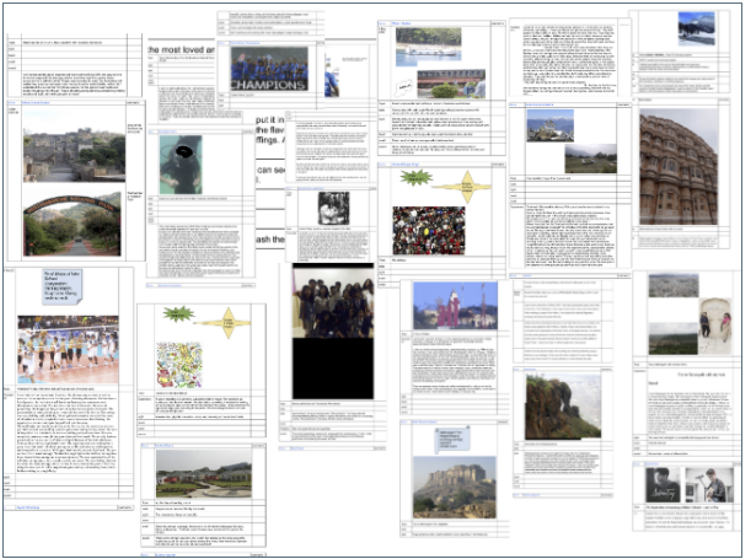Image resolution: width=745 pixels, height=560 pixels.
Task: Select green starburst above the crowd photo
Action: (x=416, y=178)
